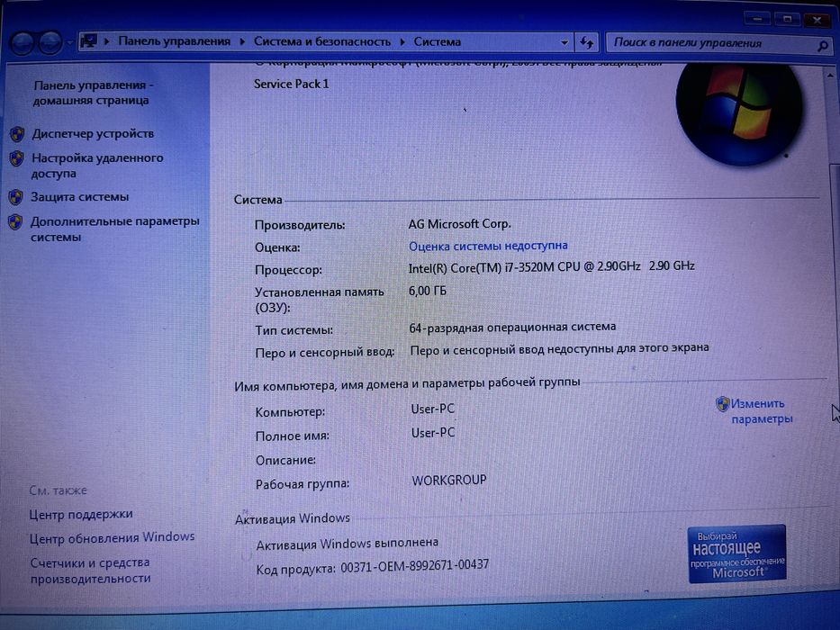
Task: Open 'Центр обновления Windows' link
Action: point(112,537)
